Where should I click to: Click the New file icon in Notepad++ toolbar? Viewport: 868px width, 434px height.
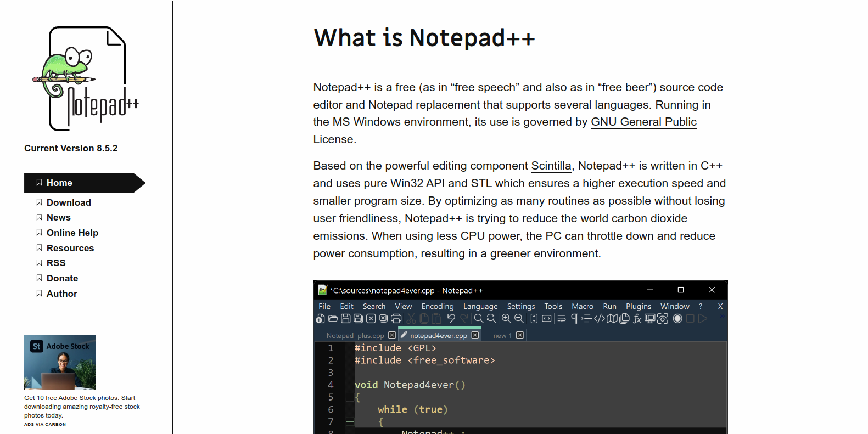[x=320, y=318]
